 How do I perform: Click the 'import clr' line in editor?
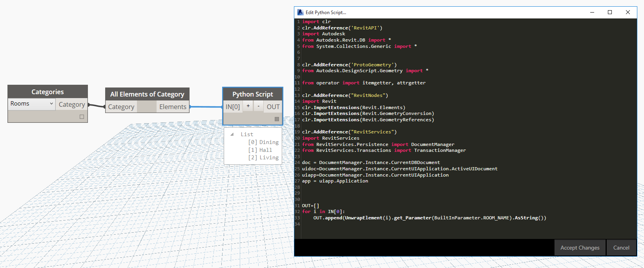click(316, 22)
